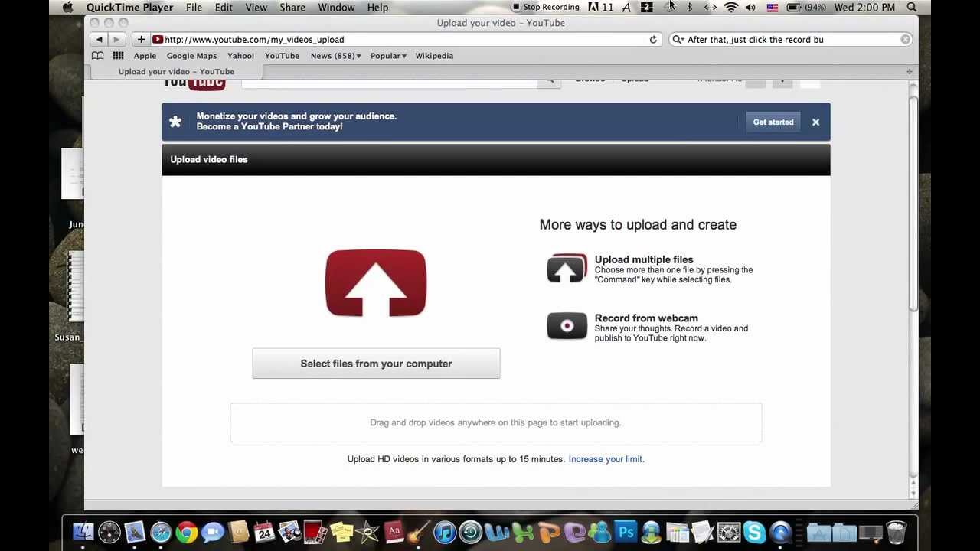Open Safari compass icon in the Dock
Viewport: 980px width, 551px height.
(161, 532)
